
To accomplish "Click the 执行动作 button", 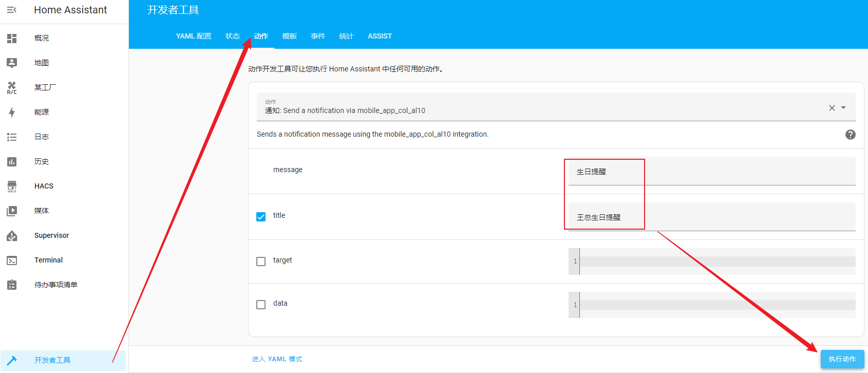I will pyautogui.click(x=842, y=359).
